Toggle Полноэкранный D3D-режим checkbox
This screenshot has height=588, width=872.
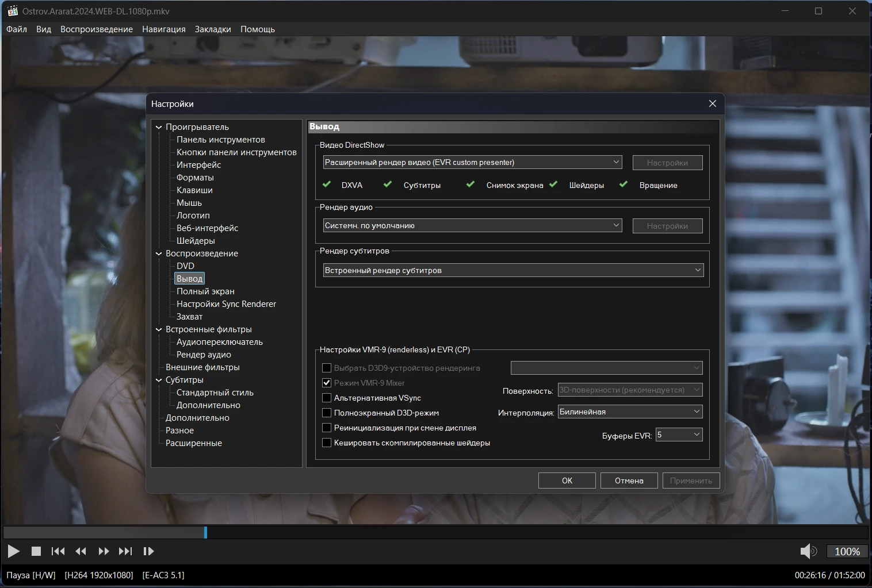(327, 413)
